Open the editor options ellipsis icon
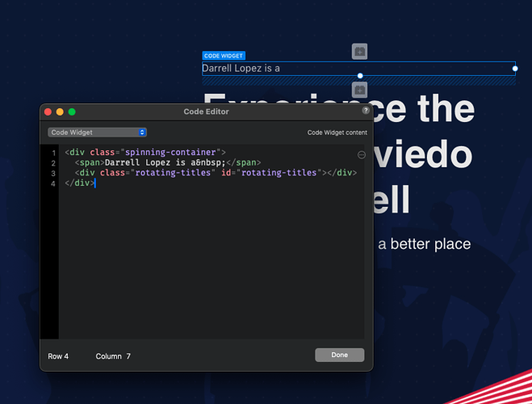The width and height of the screenshot is (532, 404). pyautogui.click(x=361, y=154)
